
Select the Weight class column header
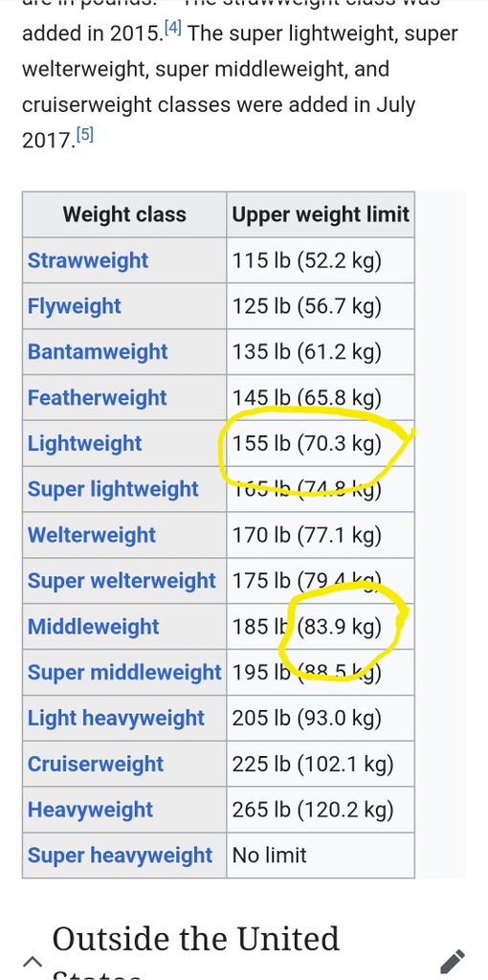click(x=124, y=214)
